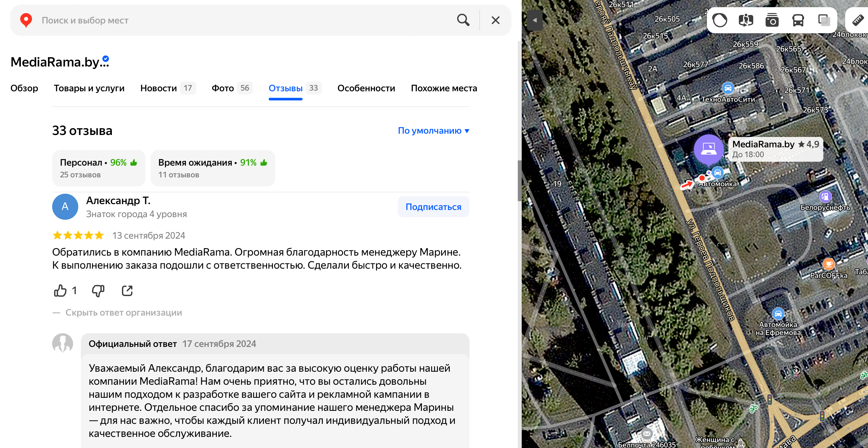Open the Обзор tab
This screenshot has width=868, height=448.
(24, 88)
